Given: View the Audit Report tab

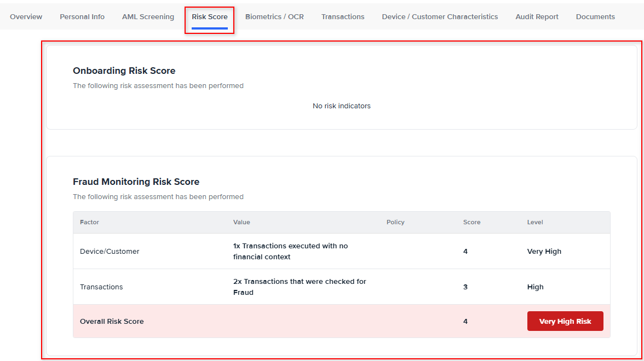Looking at the screenshot, I should click(537, 16).
